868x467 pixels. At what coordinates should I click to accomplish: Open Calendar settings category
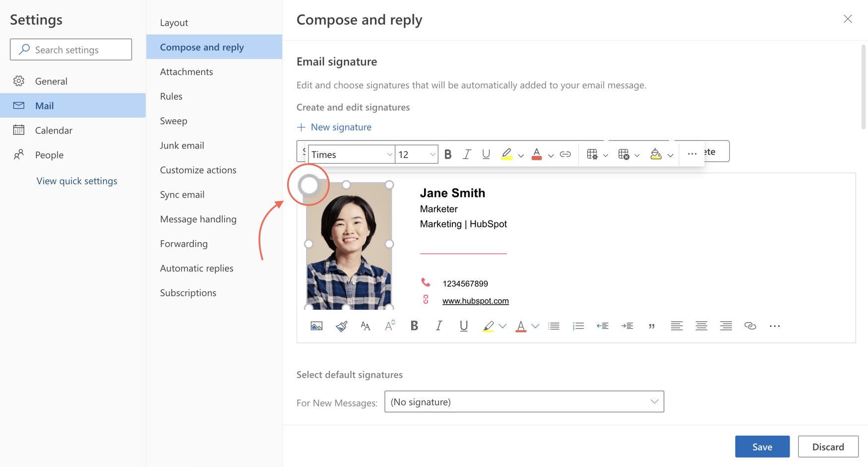[x=73, y=130]
